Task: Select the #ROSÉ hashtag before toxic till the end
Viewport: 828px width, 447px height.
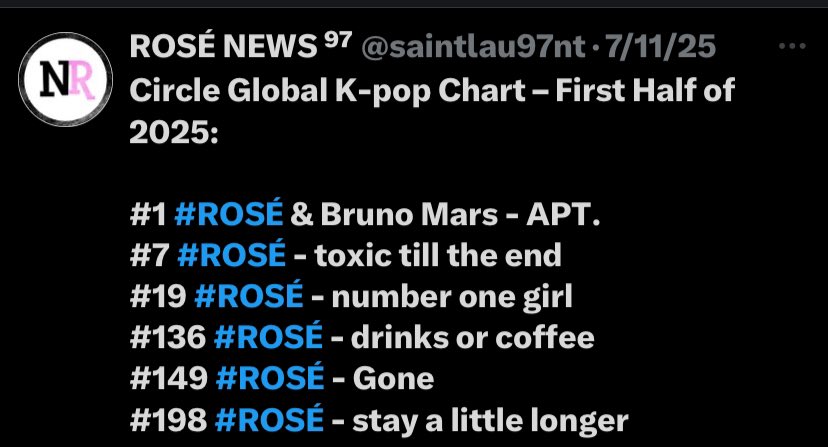Action: click(x=232, y=254)
